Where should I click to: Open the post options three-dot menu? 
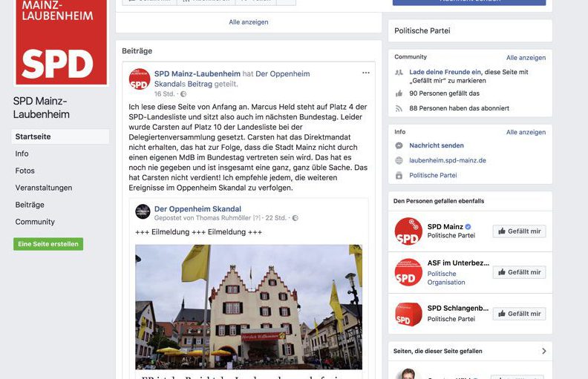365,73
